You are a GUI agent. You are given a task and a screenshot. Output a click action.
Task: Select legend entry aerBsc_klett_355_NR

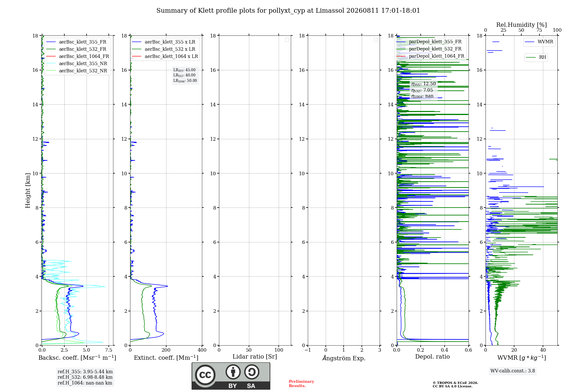[x=83, y=64]
